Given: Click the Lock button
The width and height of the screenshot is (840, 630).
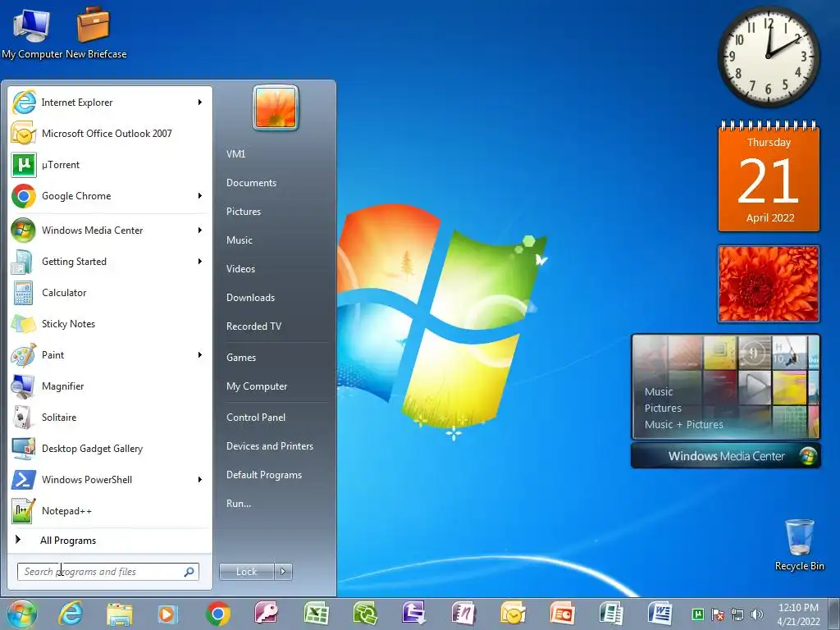Looking at the screenshot, I should (x=246, y=572).
